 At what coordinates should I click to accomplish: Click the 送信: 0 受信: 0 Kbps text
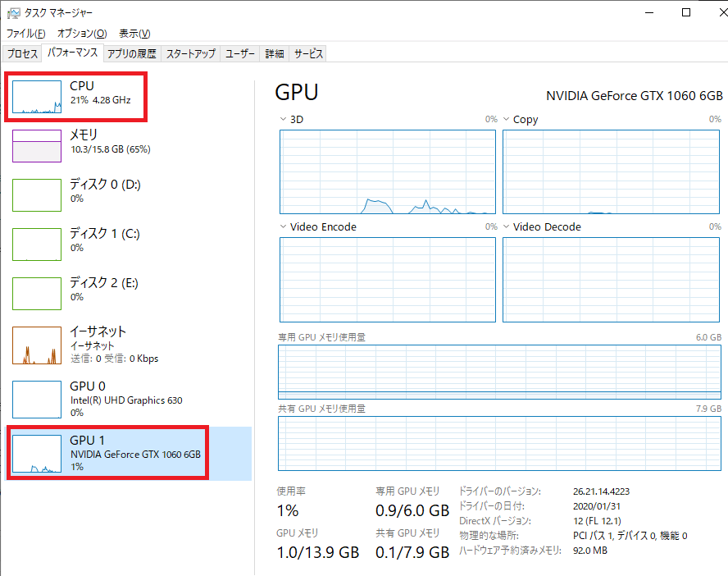(114, 359)
